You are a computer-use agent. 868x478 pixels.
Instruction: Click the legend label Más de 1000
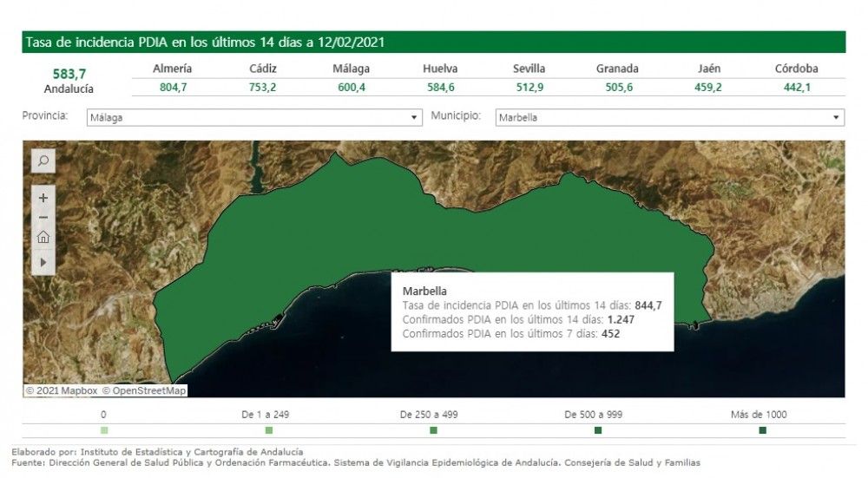point(759,415)
